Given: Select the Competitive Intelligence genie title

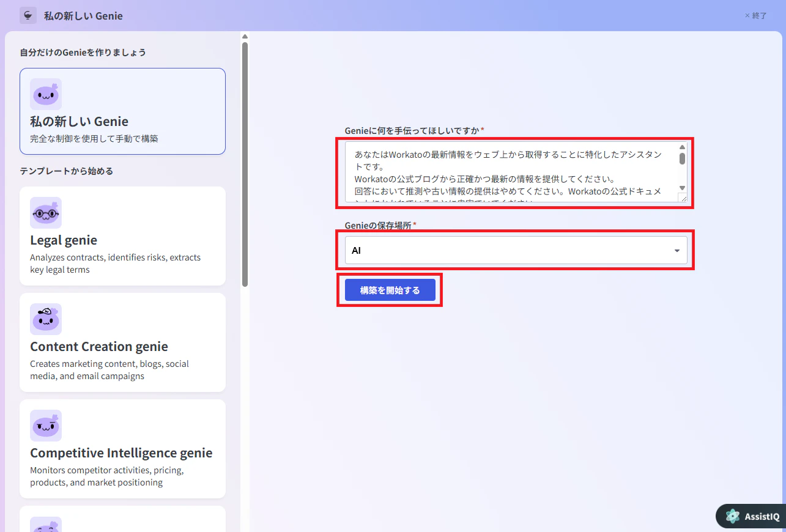Looking at the screenshot, I should (121, 453).
